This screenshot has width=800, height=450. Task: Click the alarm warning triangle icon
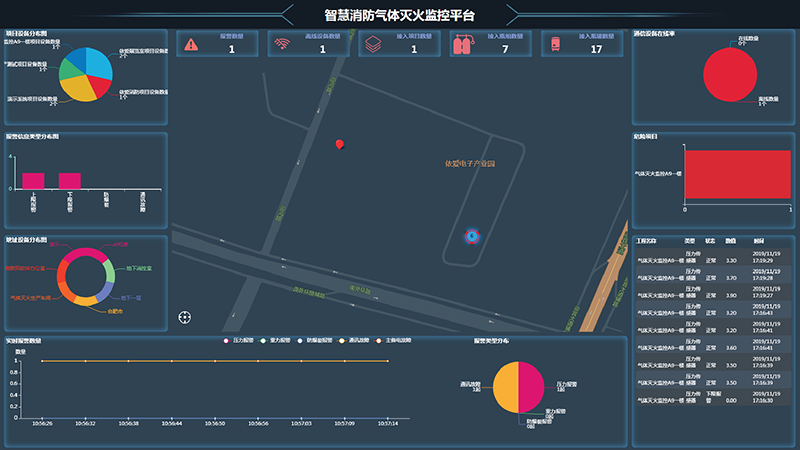click(191, 45)
